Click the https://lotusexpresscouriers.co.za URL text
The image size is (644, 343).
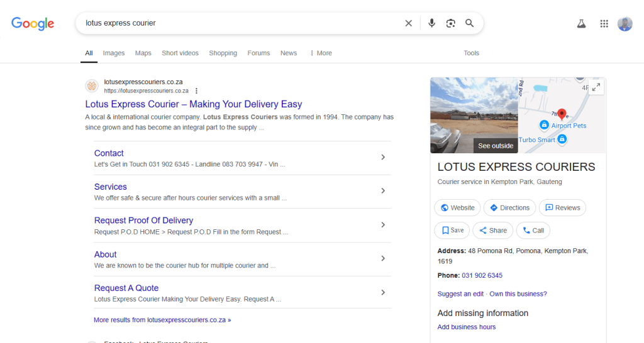click(x=146, y=91)
